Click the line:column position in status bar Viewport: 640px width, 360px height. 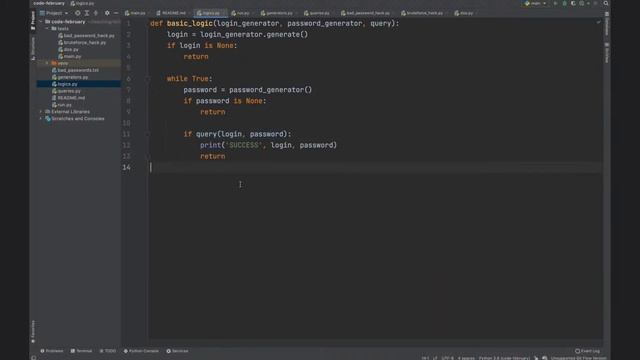click(425, 358)
